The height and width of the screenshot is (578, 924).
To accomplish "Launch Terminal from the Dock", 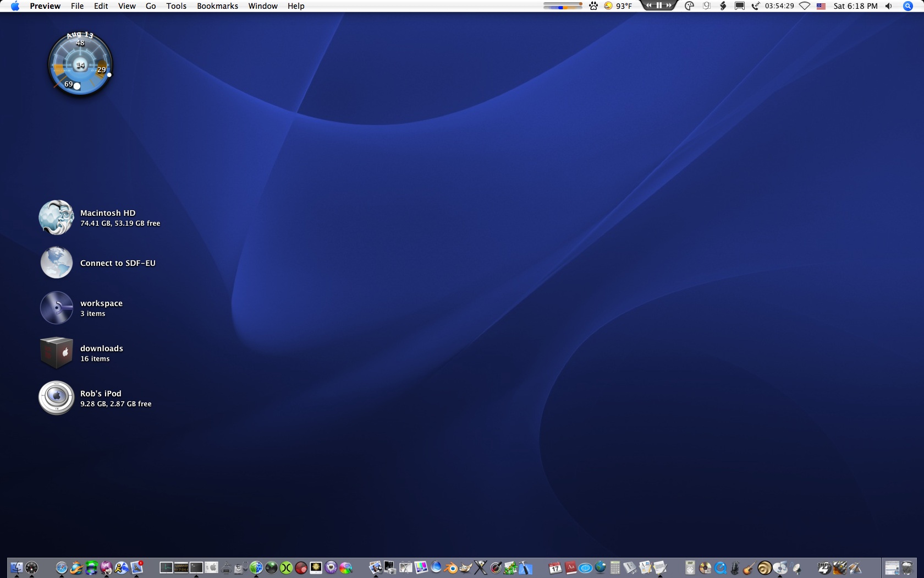I will 196,568.
